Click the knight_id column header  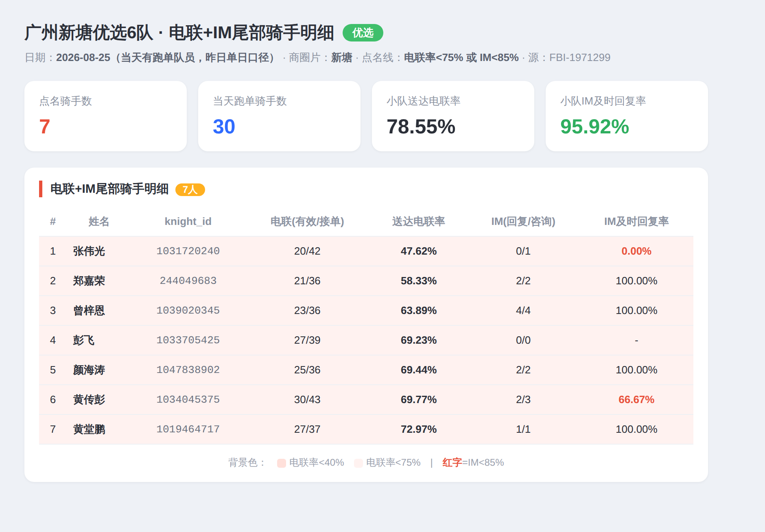[188, 221]
